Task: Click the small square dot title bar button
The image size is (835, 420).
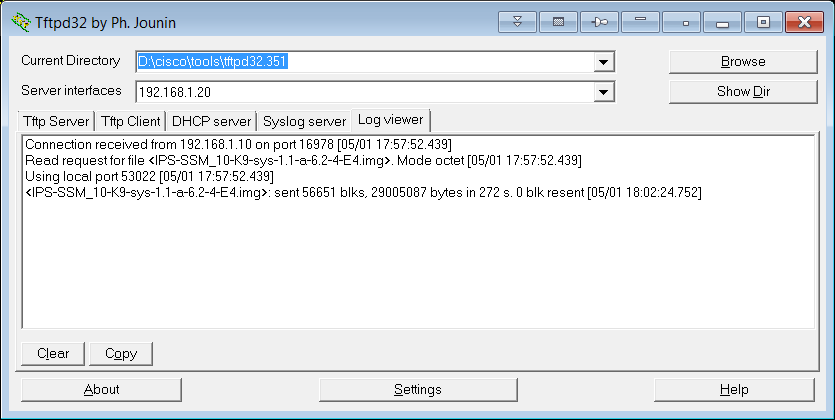Action: [681, 22]
